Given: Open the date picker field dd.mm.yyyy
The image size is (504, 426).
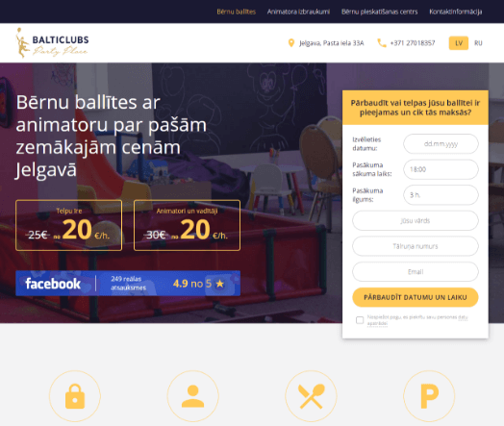Looking at the screenshot, I should tap(441, 144).
